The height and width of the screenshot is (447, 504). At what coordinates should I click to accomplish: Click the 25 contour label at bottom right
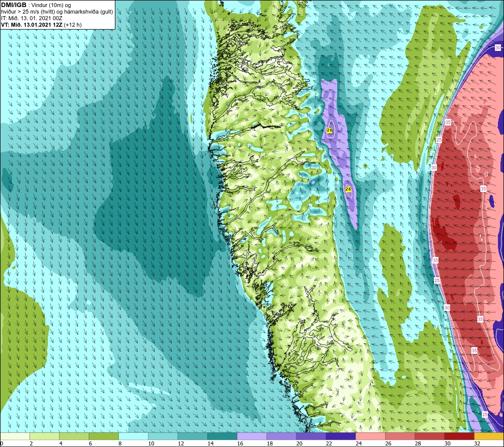click(x=485, y=415)
